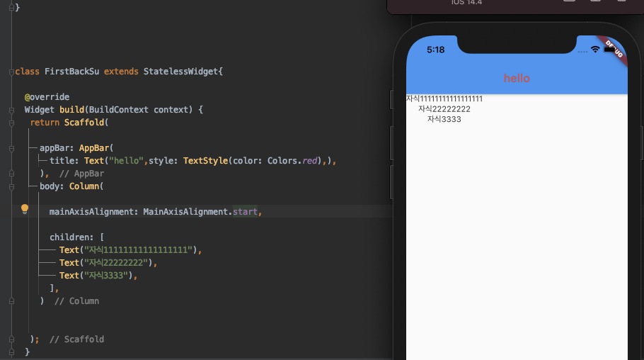The image size is (644, 360).
Task: Click the yellow lightbulb quick-fix icon
Action: click(x=25, y=209)
